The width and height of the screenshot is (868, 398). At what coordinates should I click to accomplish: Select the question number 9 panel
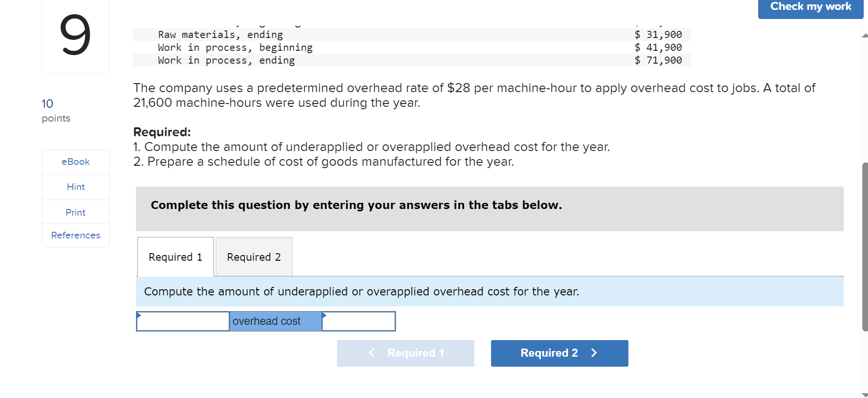(x=75, y=37)
